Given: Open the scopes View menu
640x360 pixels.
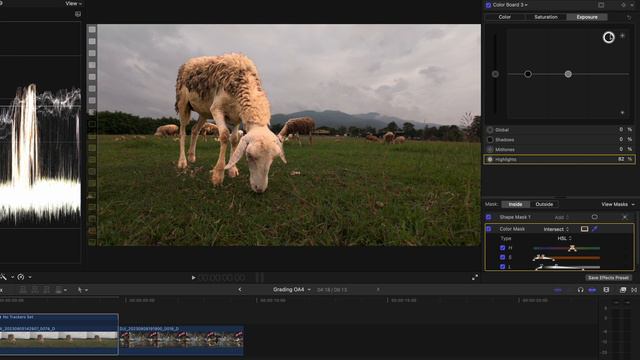Looking at the screenshot, I should coord(73,3).
